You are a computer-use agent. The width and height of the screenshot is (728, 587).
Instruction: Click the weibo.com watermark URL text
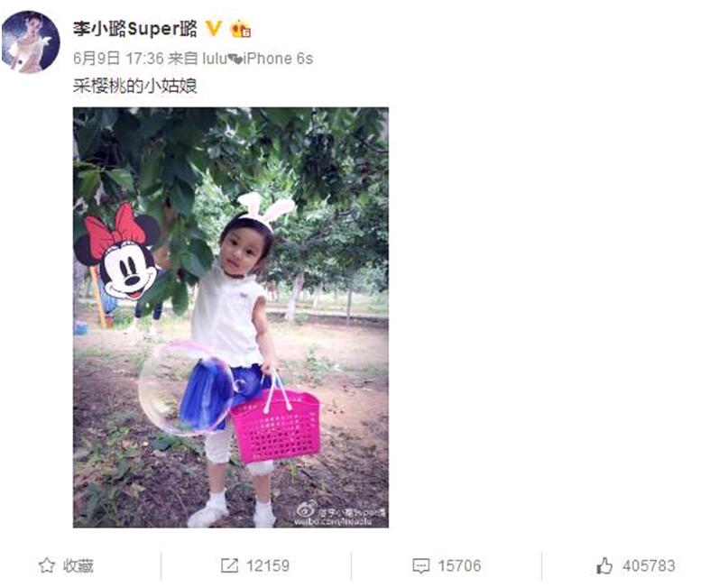(333, 521)
